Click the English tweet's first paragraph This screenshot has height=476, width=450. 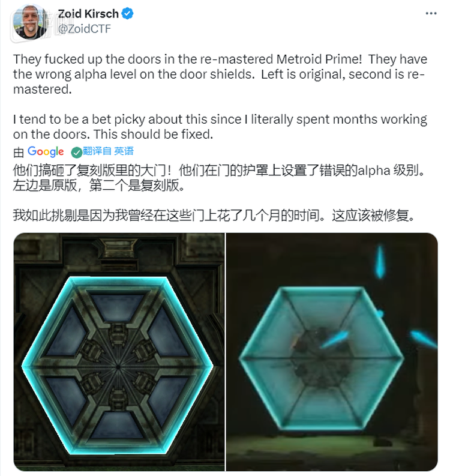tap(220, 74)
